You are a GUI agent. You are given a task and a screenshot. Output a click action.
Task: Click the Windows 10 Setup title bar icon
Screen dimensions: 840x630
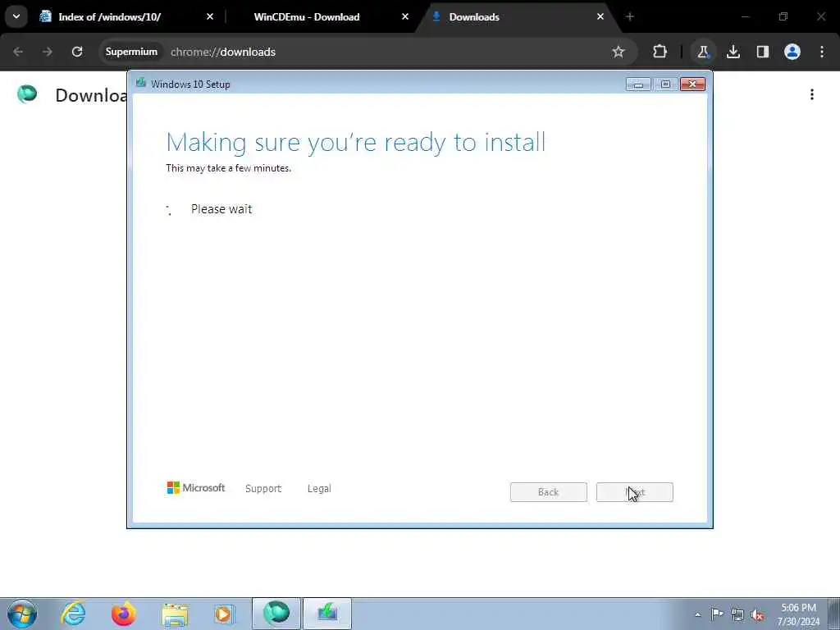141,83
